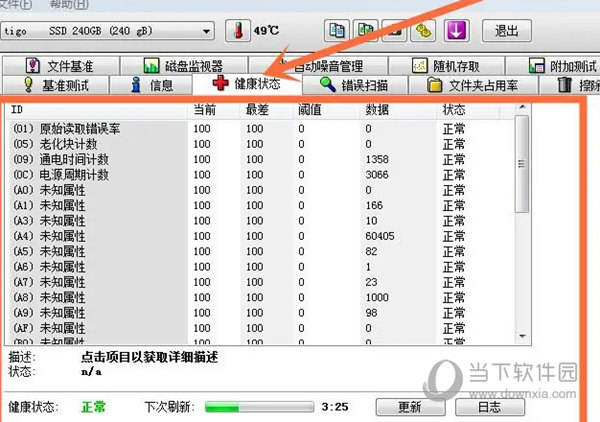600x422 pixels.
Task: Click the 阈值 column header
Action: coord(327,110)
